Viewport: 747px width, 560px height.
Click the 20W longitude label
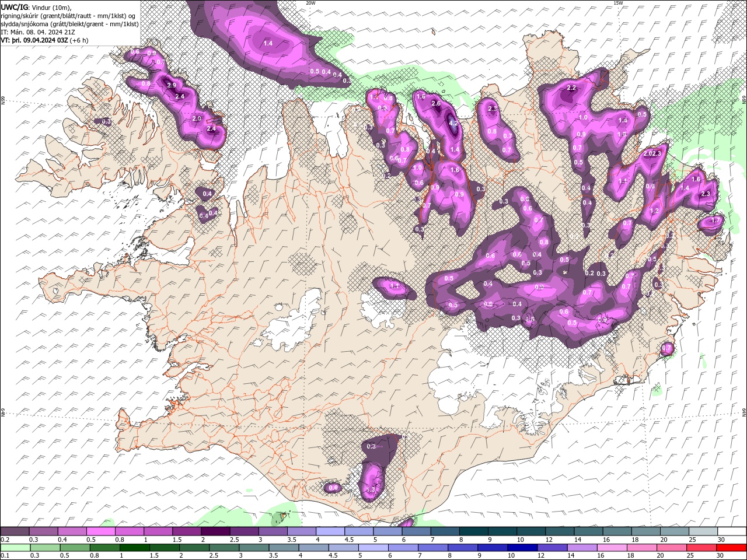pos(310,3)
